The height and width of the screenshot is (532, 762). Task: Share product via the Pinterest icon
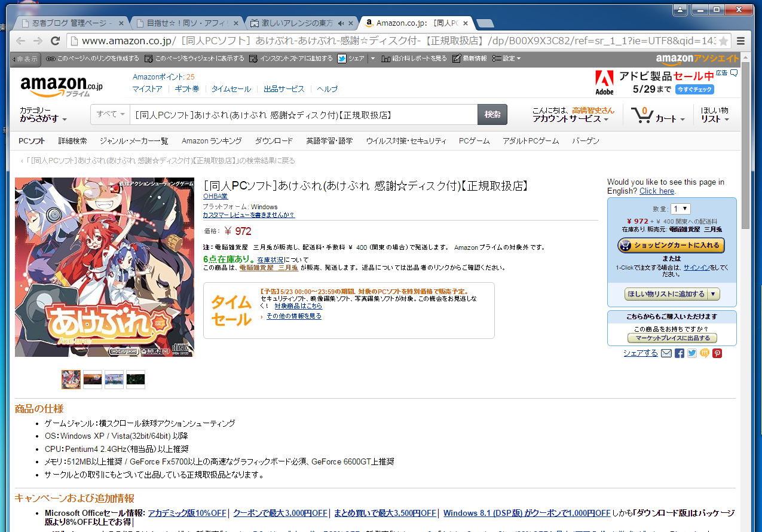coord(717,353)
